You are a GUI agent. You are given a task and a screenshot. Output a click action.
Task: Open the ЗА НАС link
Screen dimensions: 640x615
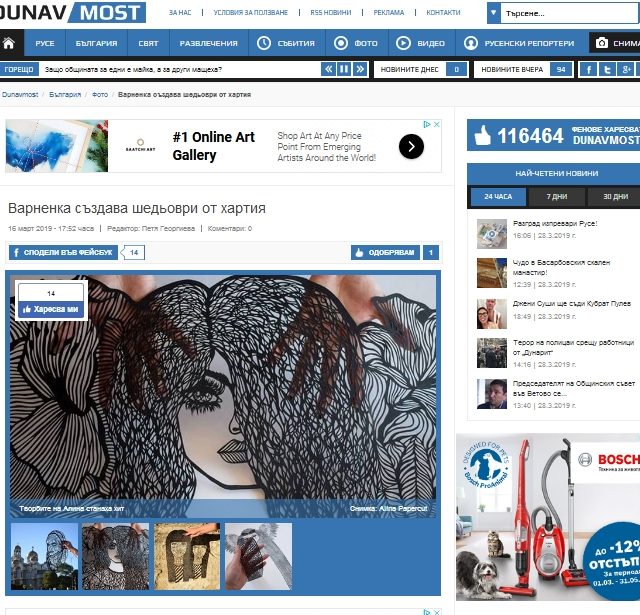pos(180,13)
